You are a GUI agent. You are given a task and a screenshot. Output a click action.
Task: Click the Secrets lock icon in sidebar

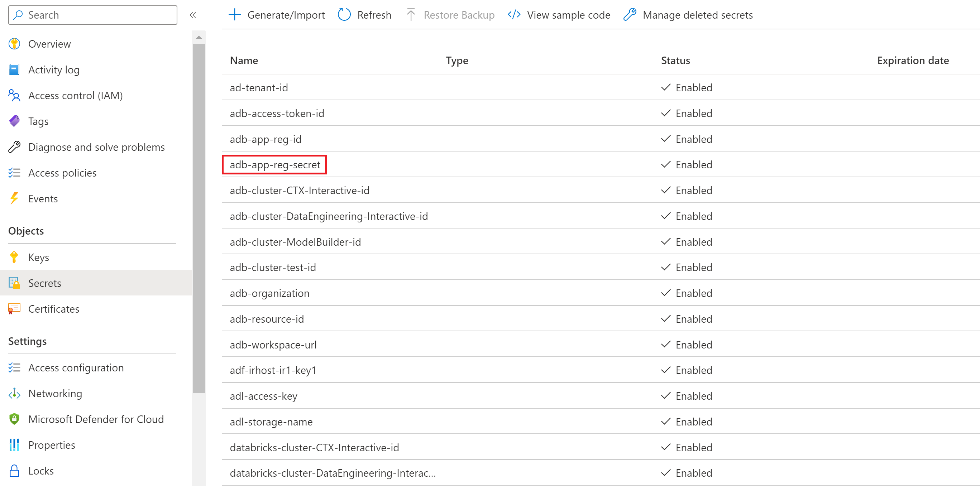(14, 283)
